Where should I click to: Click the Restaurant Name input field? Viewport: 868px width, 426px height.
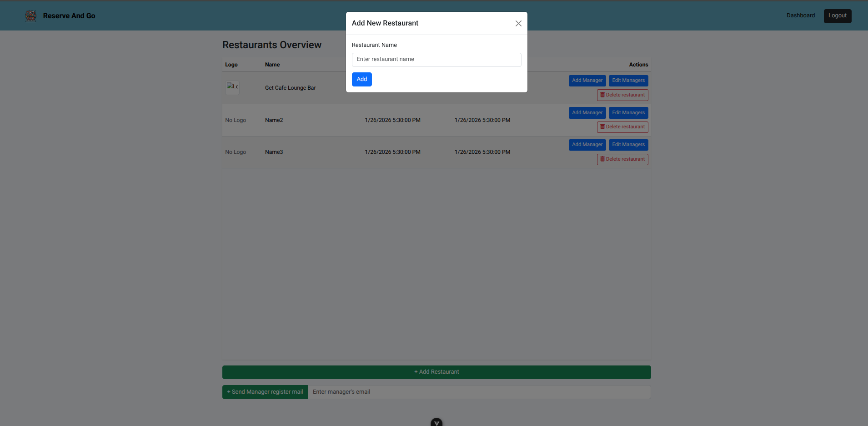[436, 60]
